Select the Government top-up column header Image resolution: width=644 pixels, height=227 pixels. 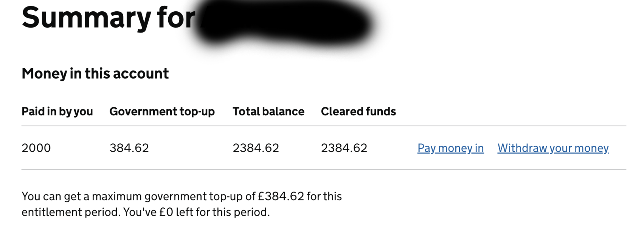click(x=162, y=112)
